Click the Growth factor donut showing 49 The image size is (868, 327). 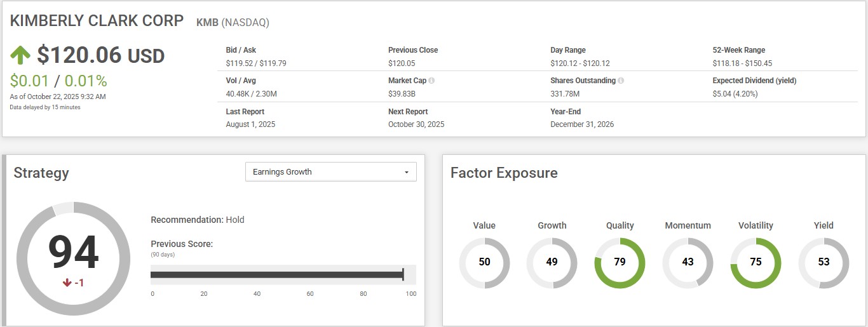[x=552, y=262]
